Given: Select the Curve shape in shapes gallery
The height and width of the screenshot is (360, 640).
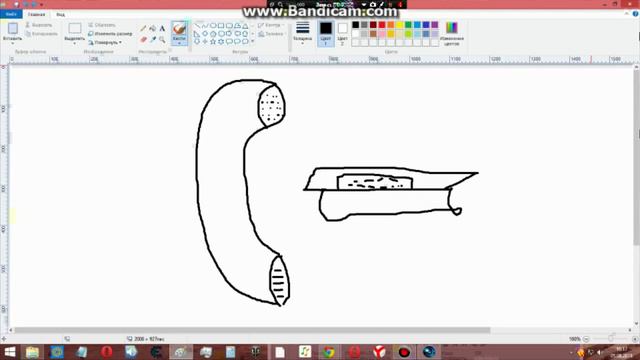Looking at the screenshot, I should [205, 26].
